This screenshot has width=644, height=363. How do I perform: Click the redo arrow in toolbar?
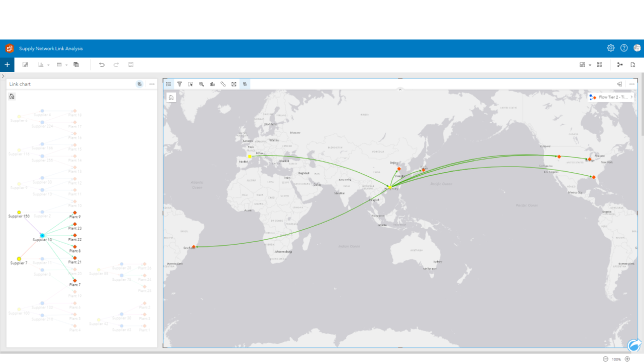coord(116,64)
